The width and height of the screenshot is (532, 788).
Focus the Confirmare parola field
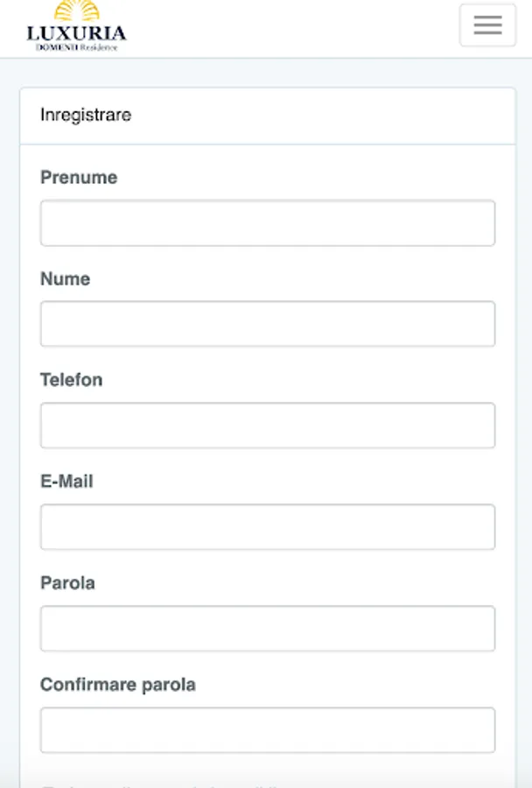point(267,730)
